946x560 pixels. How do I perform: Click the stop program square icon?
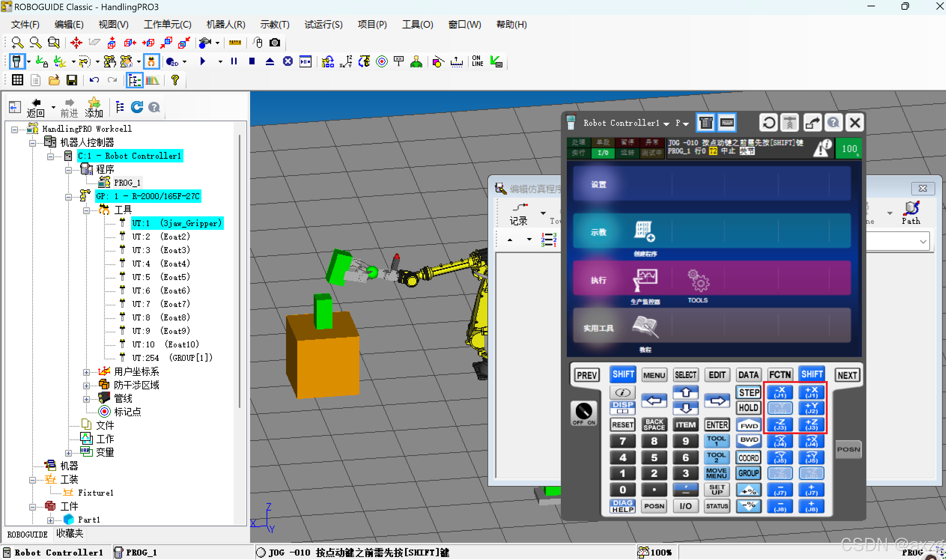(x=252, y=61)
